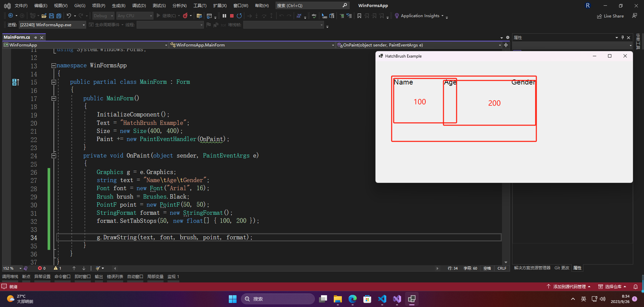Viewport: 644px width, 307px height.
Task: Click the Open File folder icon
Action: point(44,16)
